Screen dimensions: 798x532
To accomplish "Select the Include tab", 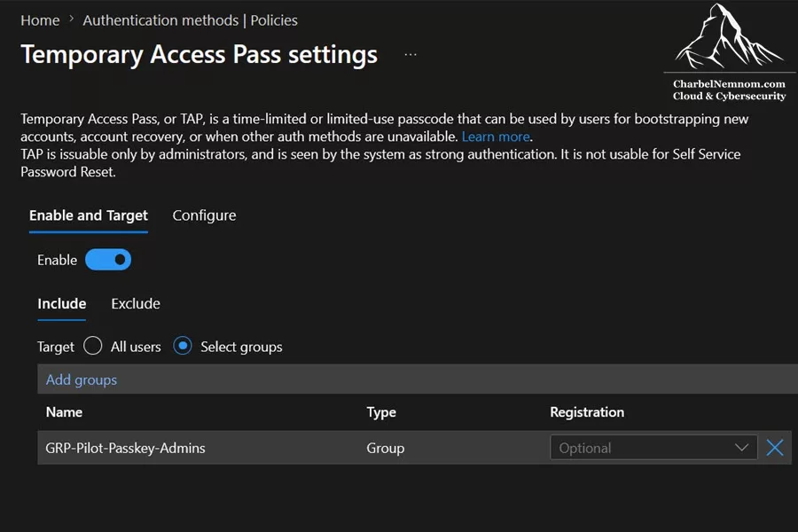I will pyautogui.click(x=61, y=304).
